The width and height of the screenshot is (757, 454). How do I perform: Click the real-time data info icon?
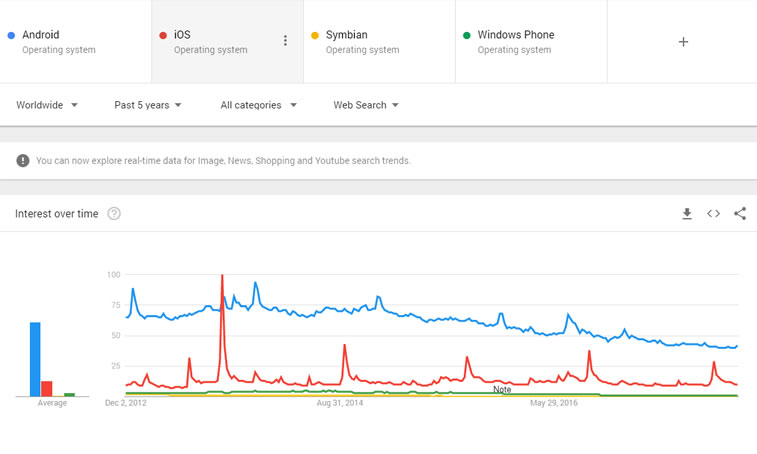pyautogui.click(x=23, y=160)
